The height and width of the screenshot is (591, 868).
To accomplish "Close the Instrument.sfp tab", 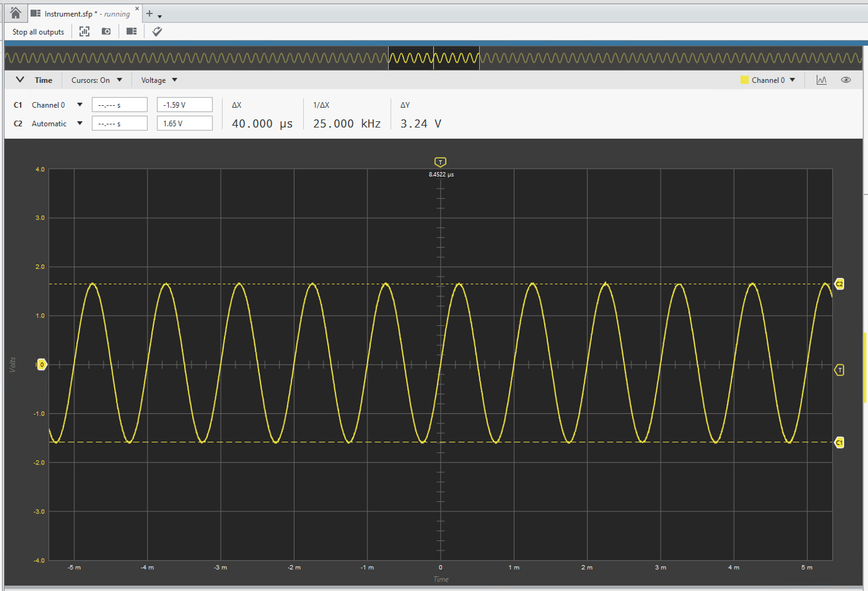I will click(137, 9).
